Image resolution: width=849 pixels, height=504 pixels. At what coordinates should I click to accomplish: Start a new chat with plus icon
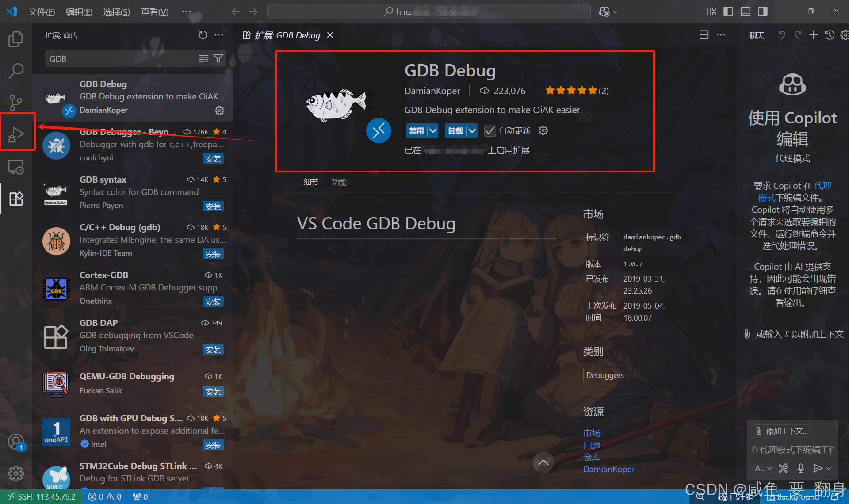pyautogui.click(x=814, y=35)
